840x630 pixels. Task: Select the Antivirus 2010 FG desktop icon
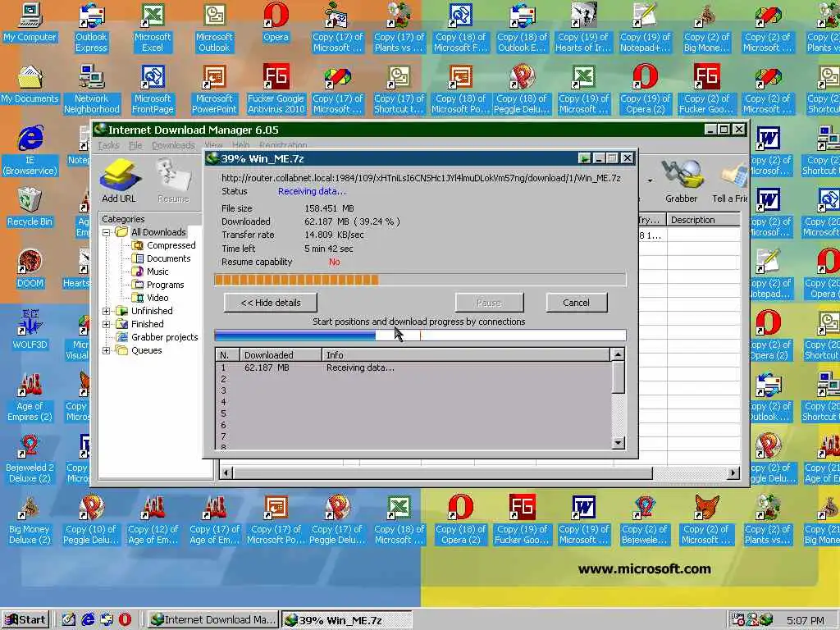click(x=276, y=89)
